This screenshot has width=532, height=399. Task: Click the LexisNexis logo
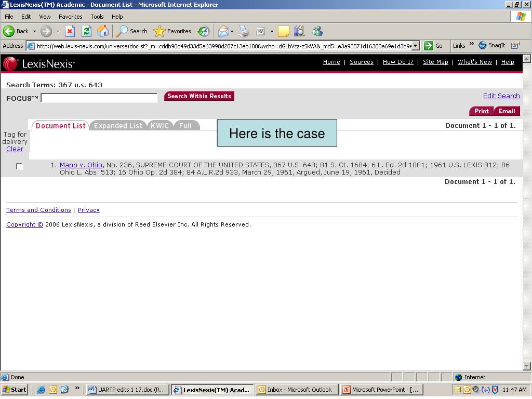click(38, 63)
